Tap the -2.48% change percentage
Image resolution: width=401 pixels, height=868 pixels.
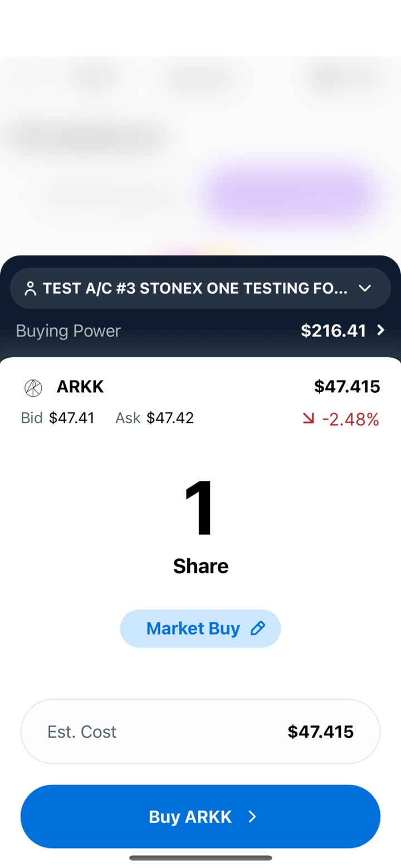(x=351, y=419)
